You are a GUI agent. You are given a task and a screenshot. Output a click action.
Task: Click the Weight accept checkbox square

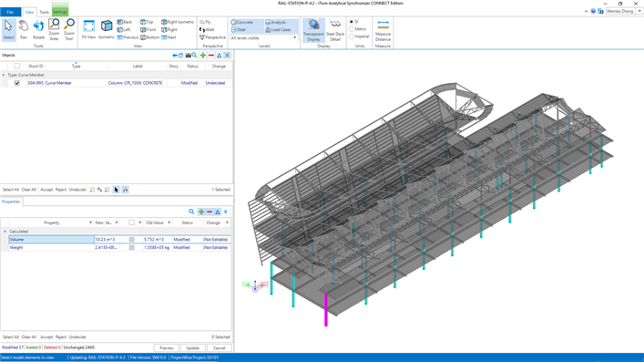pos(131,248)
